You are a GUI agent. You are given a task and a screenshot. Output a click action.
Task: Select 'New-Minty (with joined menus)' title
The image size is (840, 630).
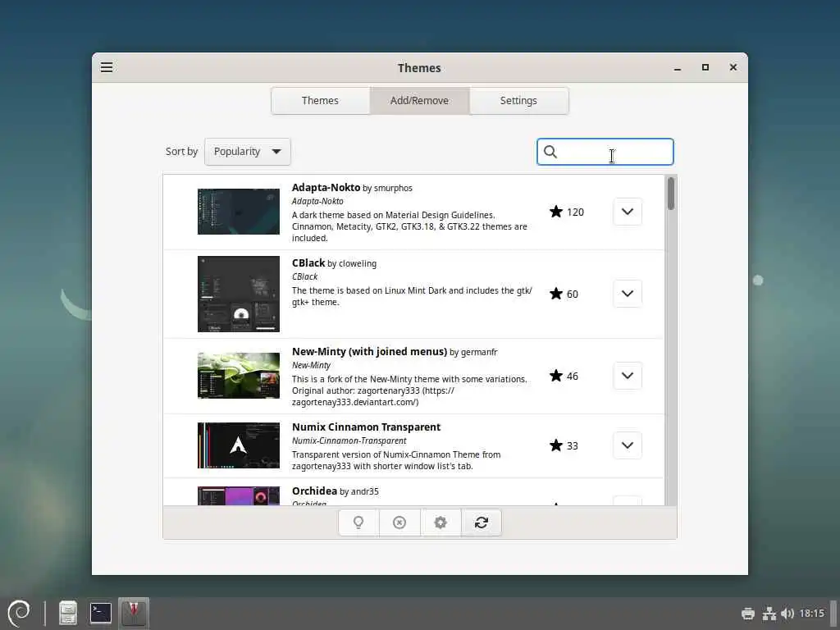tap(370, 351)
